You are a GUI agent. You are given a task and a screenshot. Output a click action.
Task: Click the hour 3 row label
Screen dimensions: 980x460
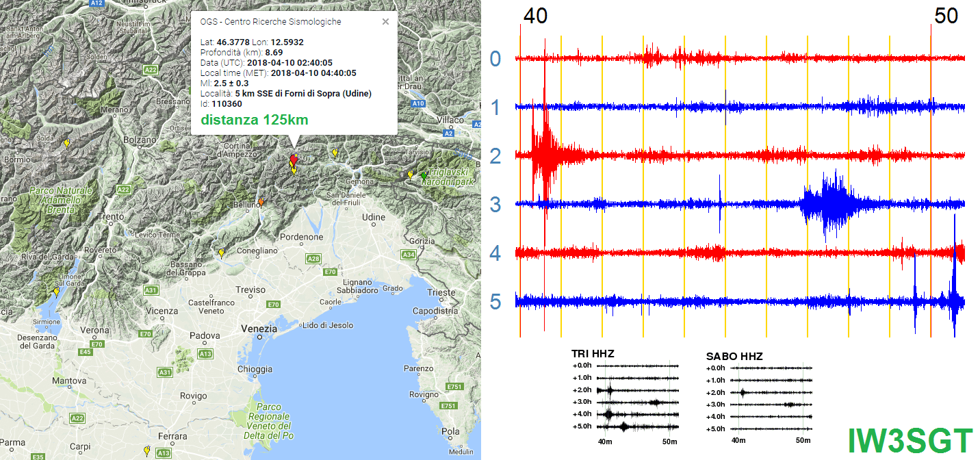495,205
